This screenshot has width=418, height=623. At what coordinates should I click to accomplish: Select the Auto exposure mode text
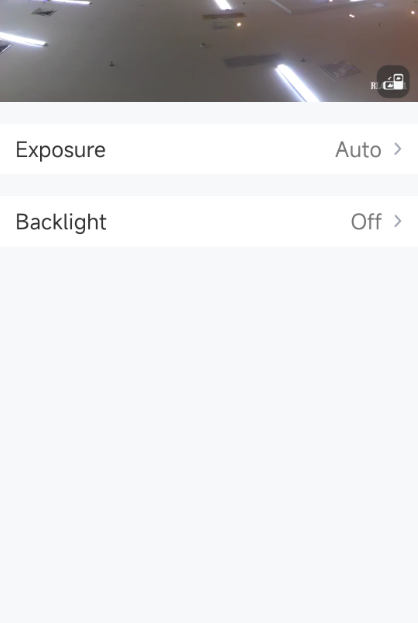[358, 150]
